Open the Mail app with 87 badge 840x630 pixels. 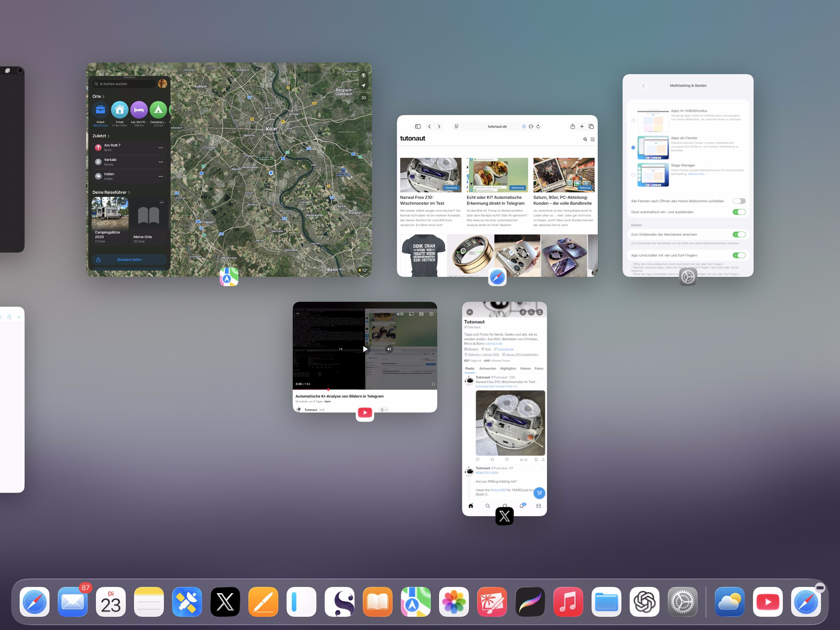pos(73,601)
